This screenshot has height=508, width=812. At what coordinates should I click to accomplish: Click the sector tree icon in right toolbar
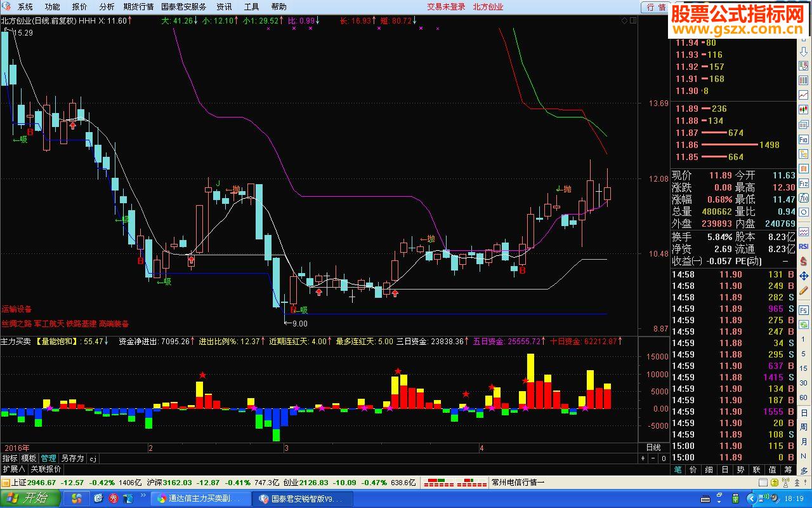point(804,154)
